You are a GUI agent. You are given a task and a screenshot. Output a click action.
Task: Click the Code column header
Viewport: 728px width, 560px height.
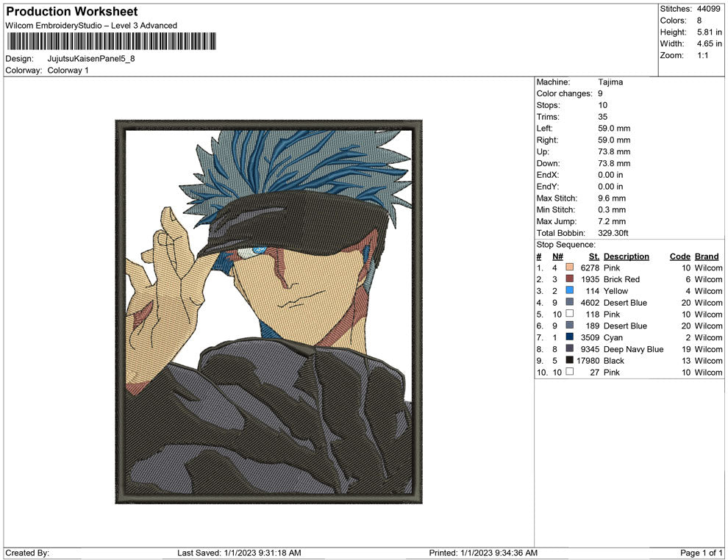[680, 256]
